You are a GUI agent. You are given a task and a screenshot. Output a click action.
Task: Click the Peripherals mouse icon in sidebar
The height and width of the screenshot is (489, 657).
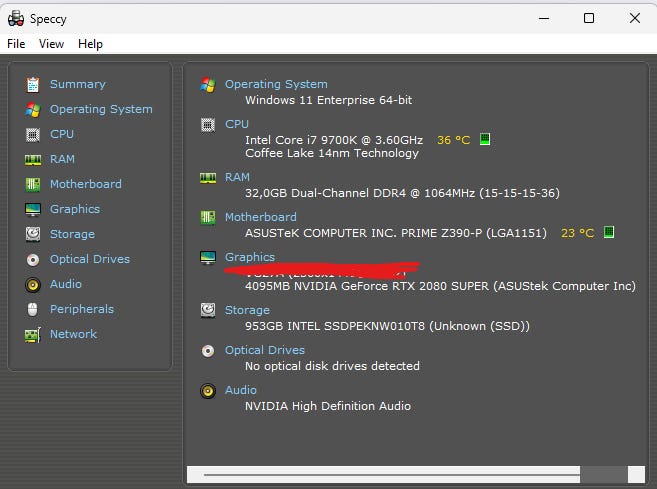[33, 310]
